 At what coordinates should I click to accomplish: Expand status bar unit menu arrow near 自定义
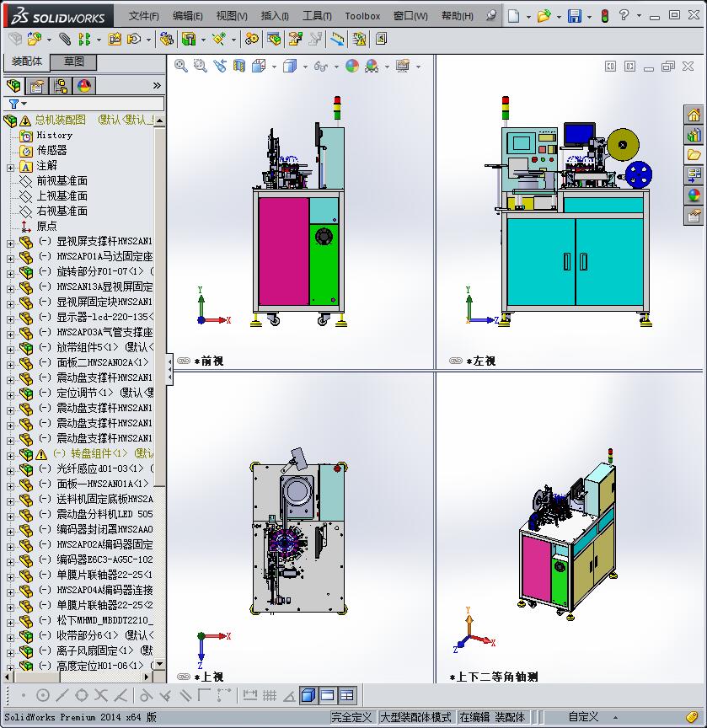615,717
